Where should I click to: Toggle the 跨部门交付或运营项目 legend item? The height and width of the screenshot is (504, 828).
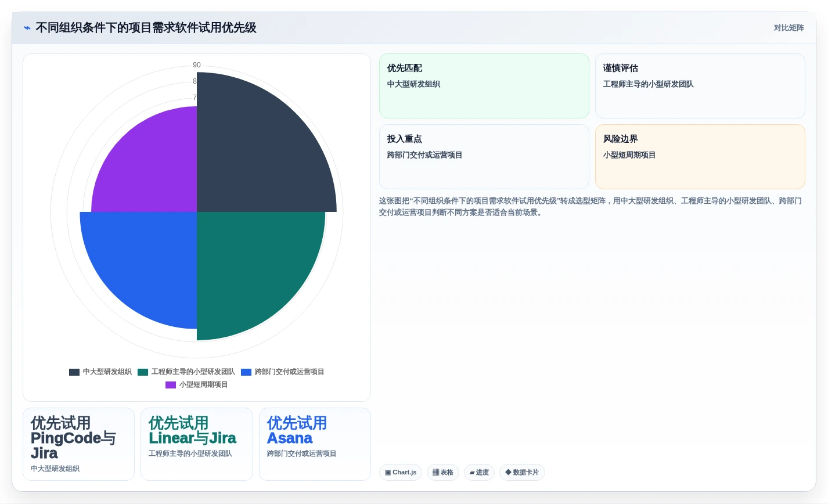(x=283, y=372)
